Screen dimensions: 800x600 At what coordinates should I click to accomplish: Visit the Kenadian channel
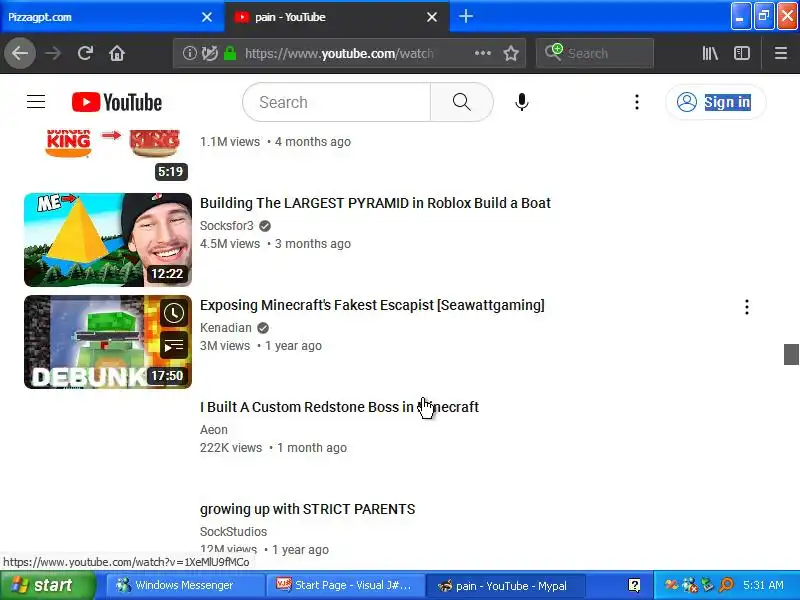(226, 328)
